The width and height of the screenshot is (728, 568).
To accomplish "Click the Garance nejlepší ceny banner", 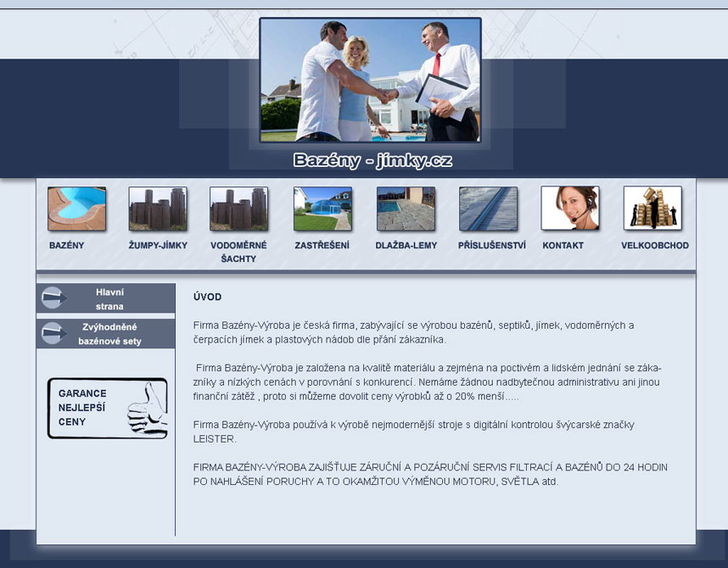I will 107,408.
